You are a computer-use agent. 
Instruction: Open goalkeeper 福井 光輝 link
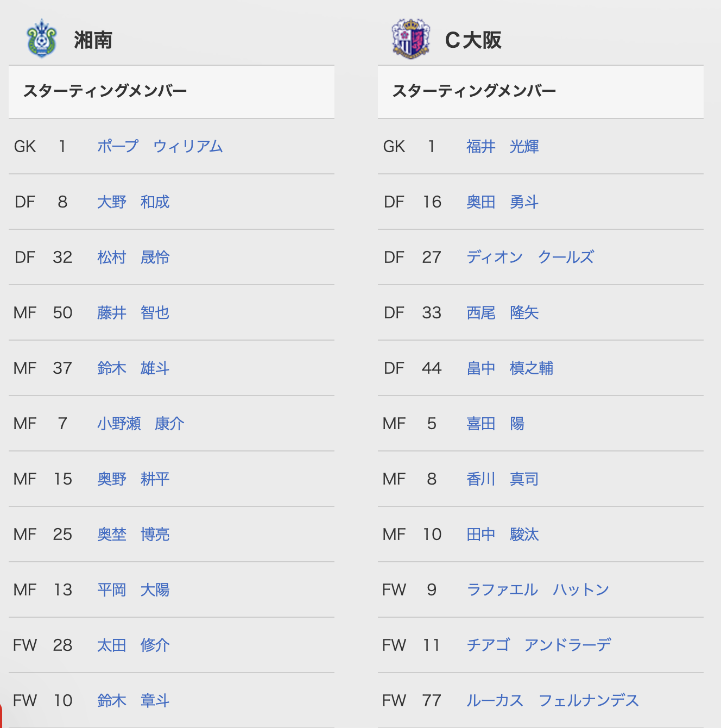(x=503, y=146)
